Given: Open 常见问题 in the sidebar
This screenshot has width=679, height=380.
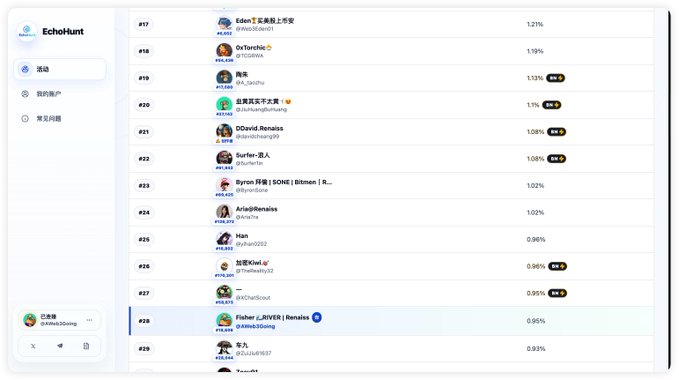Looking at the screenshot, I should coord(48,119).
